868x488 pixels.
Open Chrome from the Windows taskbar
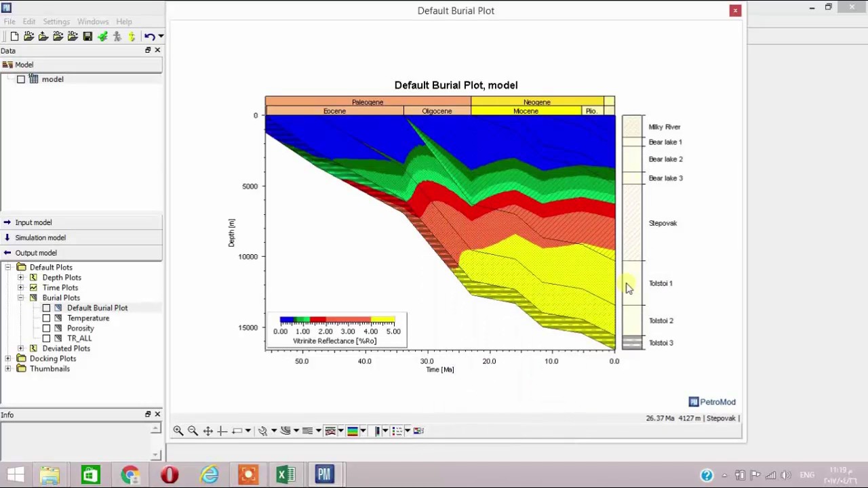coord(130,474)
